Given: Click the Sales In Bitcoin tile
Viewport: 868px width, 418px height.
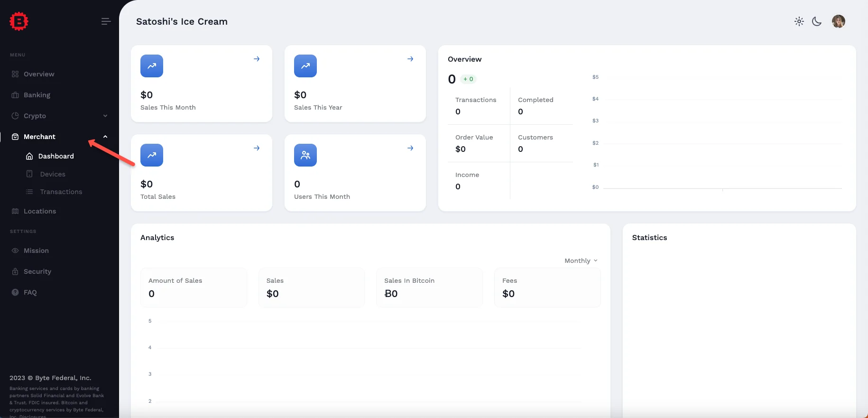Looking at the screenshot, I should point(429,288).
